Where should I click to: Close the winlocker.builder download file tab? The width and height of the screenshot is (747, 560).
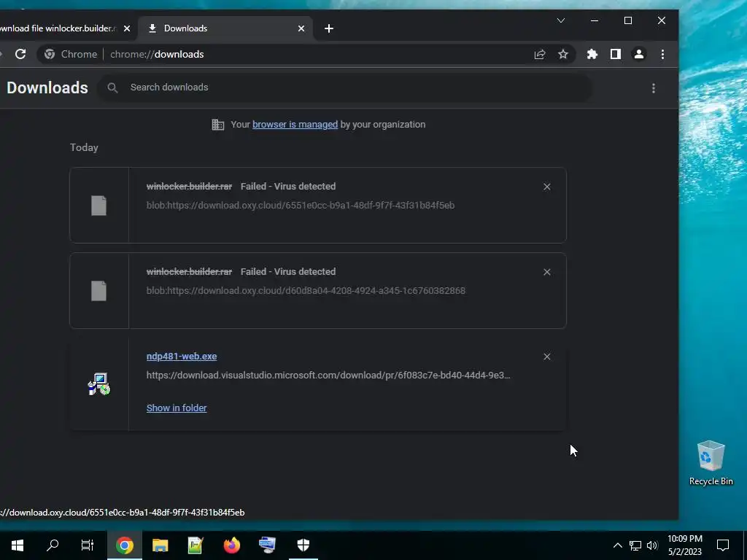(x=127, y=28)
